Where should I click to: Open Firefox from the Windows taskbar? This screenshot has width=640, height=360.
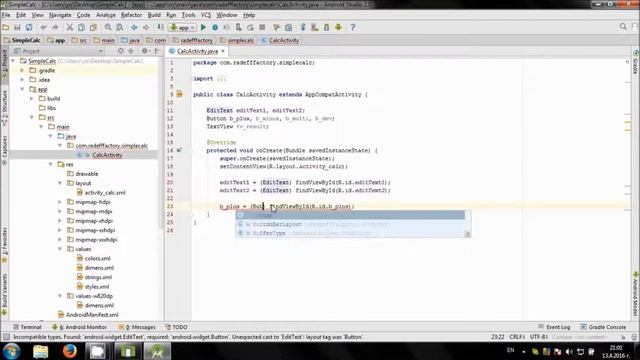pos(69,351)
